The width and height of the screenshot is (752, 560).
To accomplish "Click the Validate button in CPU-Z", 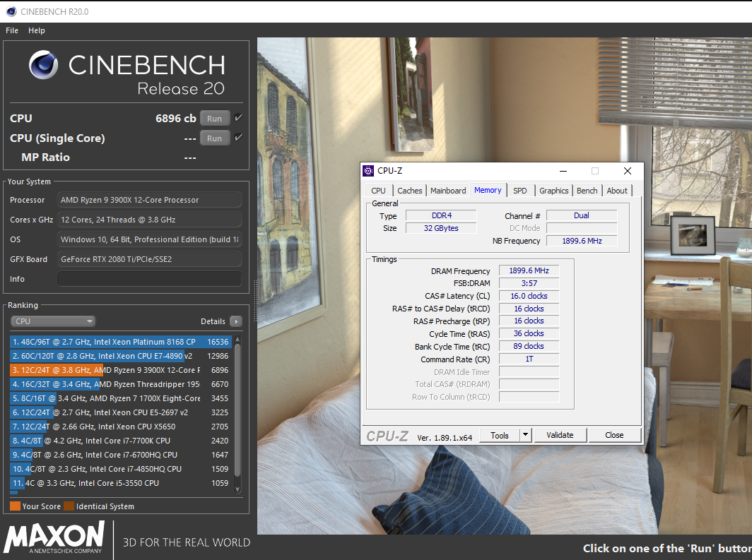I will [560, 435].
